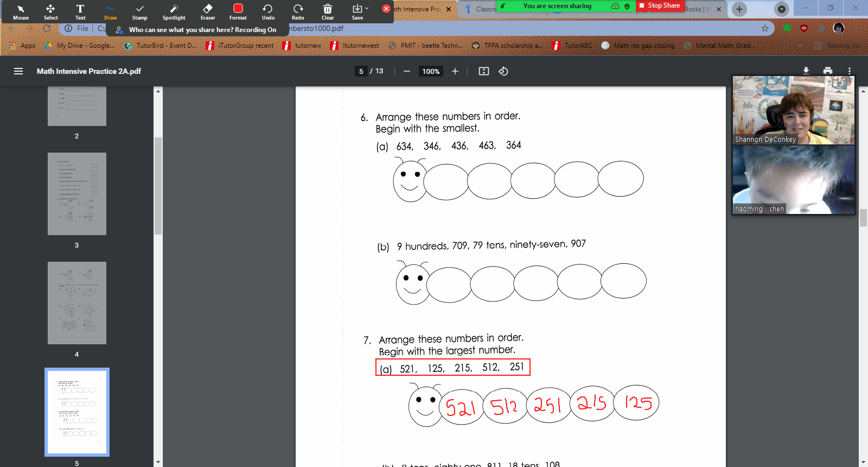Stop Share of the screen
Viewport: 868px width, 467px height.
tap(659, 5)
